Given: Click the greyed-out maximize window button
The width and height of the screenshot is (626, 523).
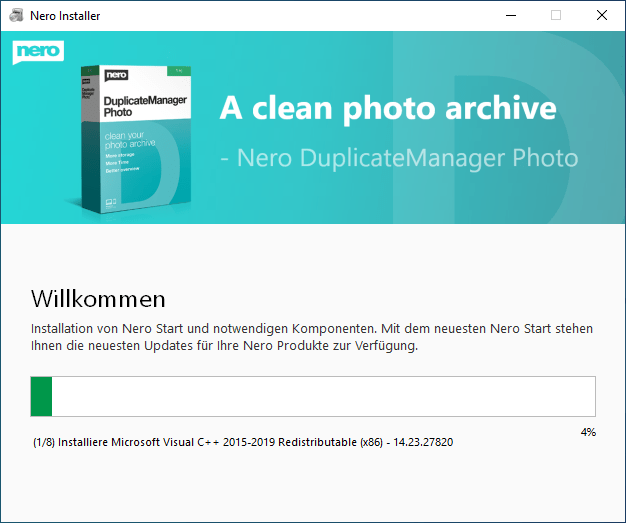Looking at the screenshot, I should (x=556, y=16).
